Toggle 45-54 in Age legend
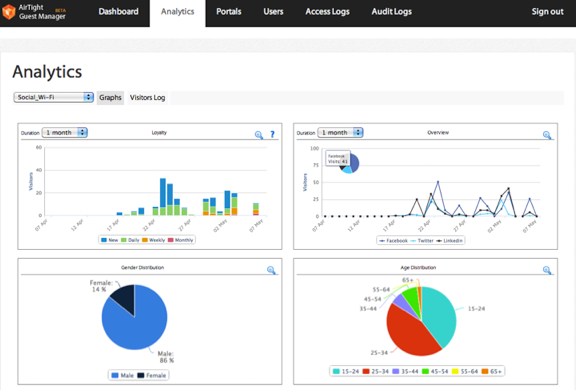The height and width of the screenshot is (390, 576). click(x=435, y=371)
